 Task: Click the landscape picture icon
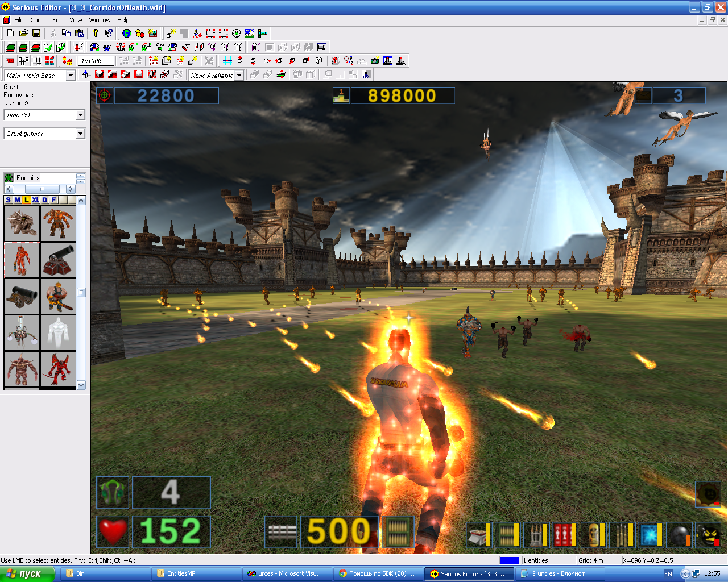(250, 33)
